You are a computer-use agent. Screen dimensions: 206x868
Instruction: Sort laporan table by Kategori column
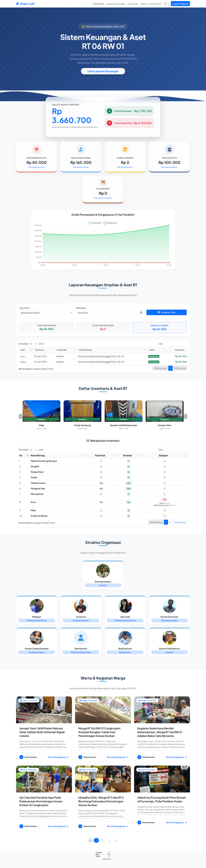point(65,350)
